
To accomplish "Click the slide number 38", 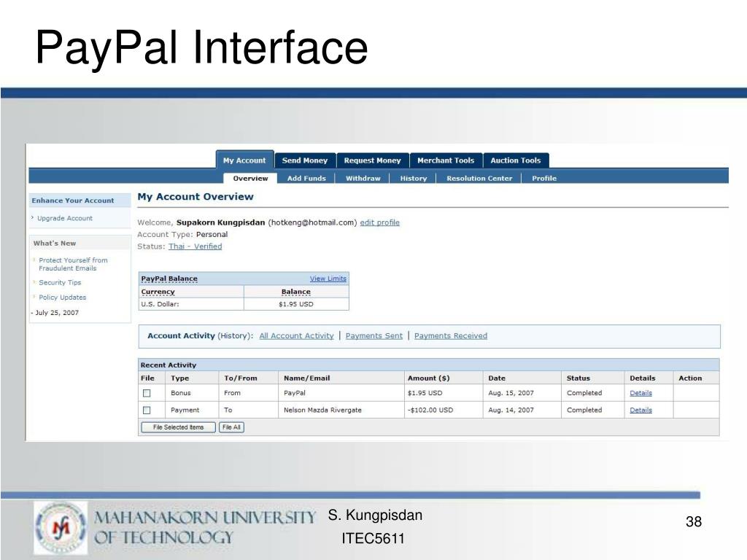I will 694,521.
